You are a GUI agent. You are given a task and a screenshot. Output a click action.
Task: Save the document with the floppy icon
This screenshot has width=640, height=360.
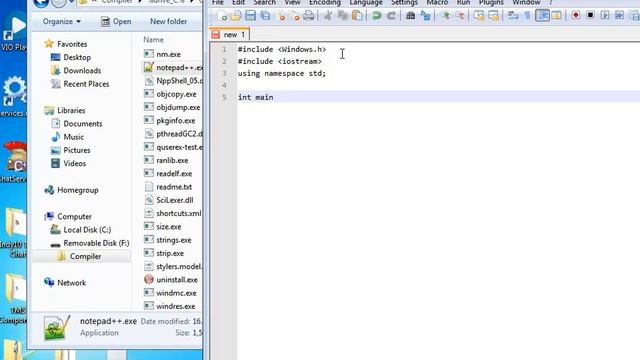coord(250,16)
